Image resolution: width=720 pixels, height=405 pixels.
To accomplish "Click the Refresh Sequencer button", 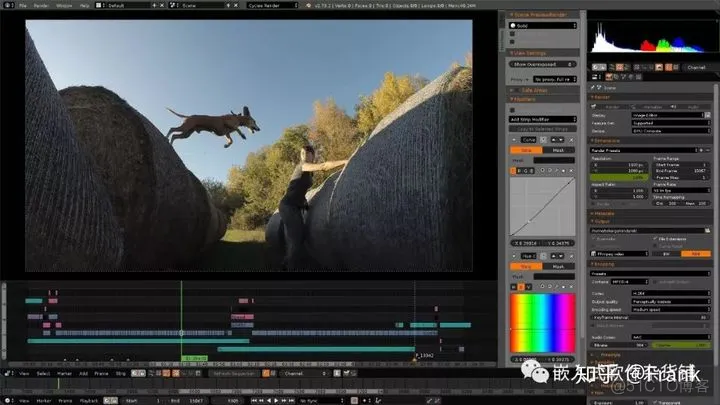I will (x=234, y=373).
